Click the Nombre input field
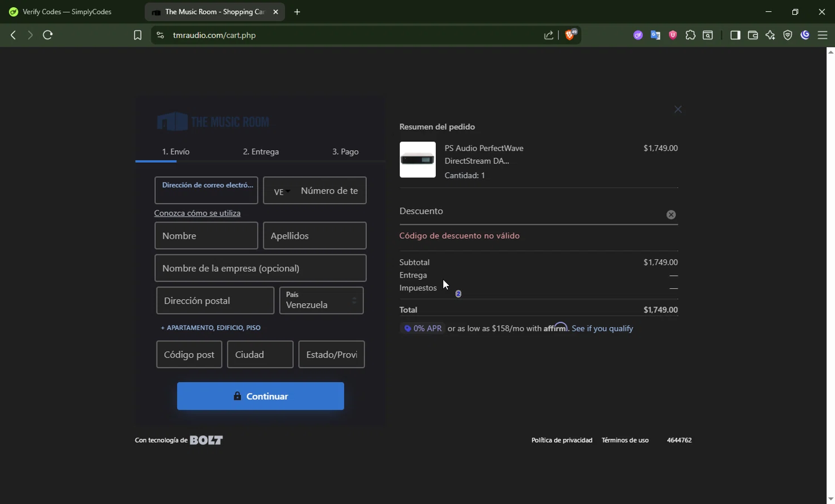The width and height of the screenshot is (835, 504). (206, 236)
